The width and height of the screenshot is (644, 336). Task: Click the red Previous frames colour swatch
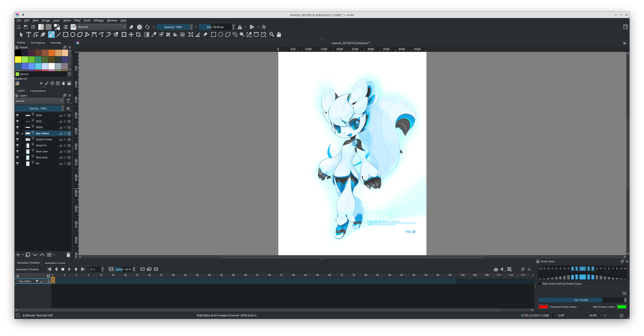pyautogui.click(x=543, y=307)
